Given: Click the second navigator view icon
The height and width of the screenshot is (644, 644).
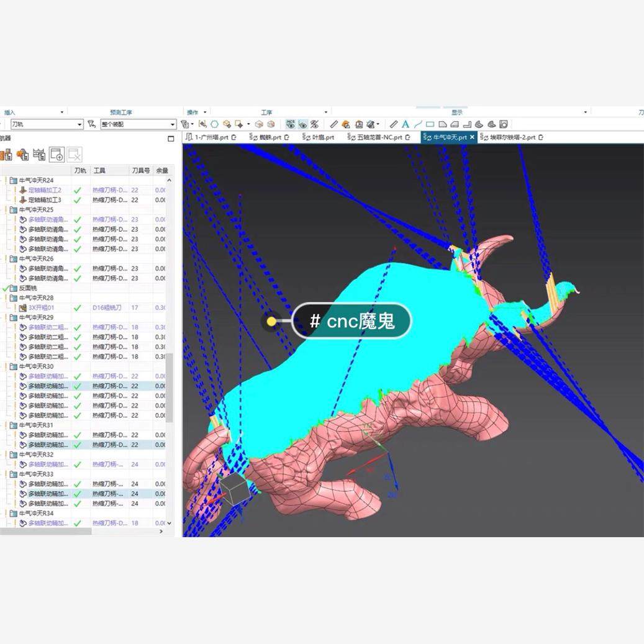Looking at the screenshot, I should 22,155.
